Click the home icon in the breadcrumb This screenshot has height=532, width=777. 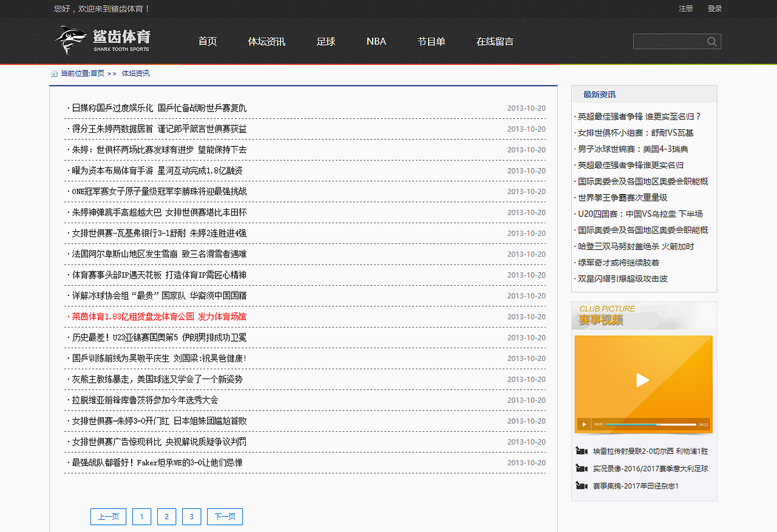click(54, 73)
